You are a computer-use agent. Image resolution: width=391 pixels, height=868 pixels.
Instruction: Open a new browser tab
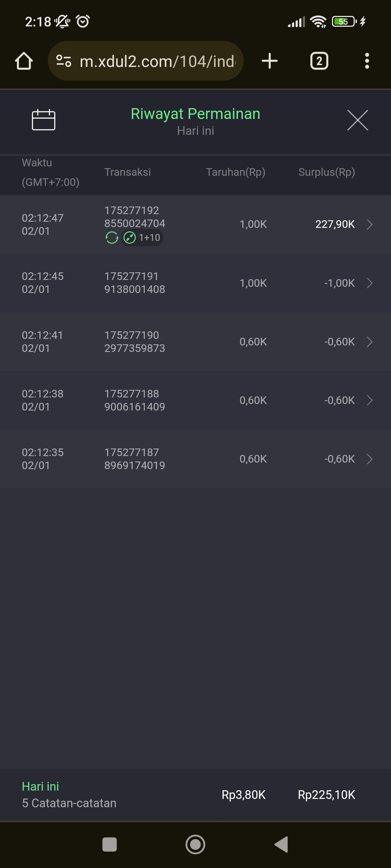[270, 61]
